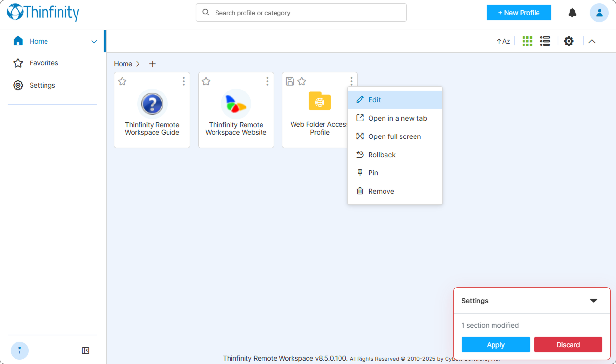Viewport: 616px width, 364px height.
Task: Add a new folder with plus icon
Action: [x=152, y=64]
